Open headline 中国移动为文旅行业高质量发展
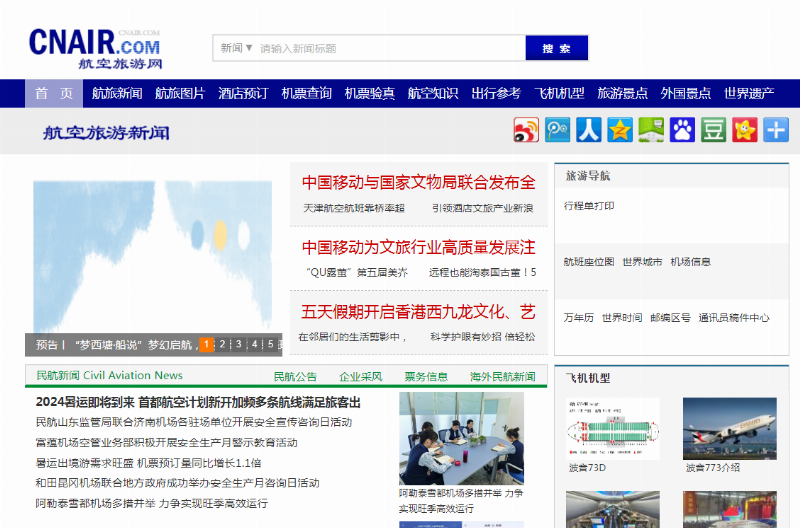Screen dimensions: 800x528 [x=418, y=247]
